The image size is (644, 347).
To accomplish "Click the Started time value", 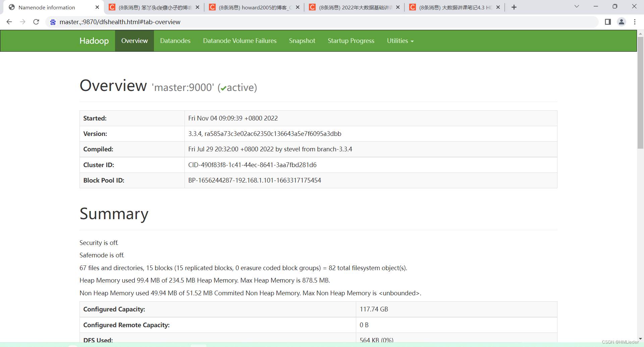I will 233,118.
